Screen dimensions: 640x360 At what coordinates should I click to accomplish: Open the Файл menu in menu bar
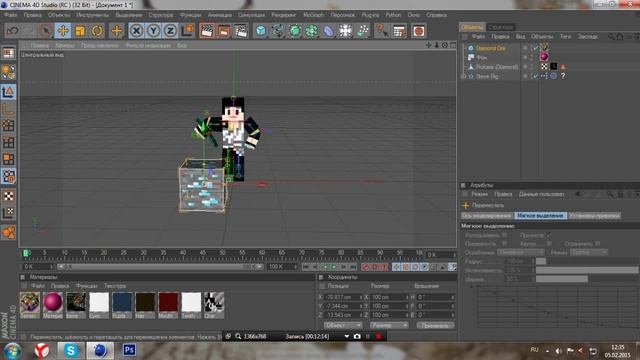tap(11, 15)
